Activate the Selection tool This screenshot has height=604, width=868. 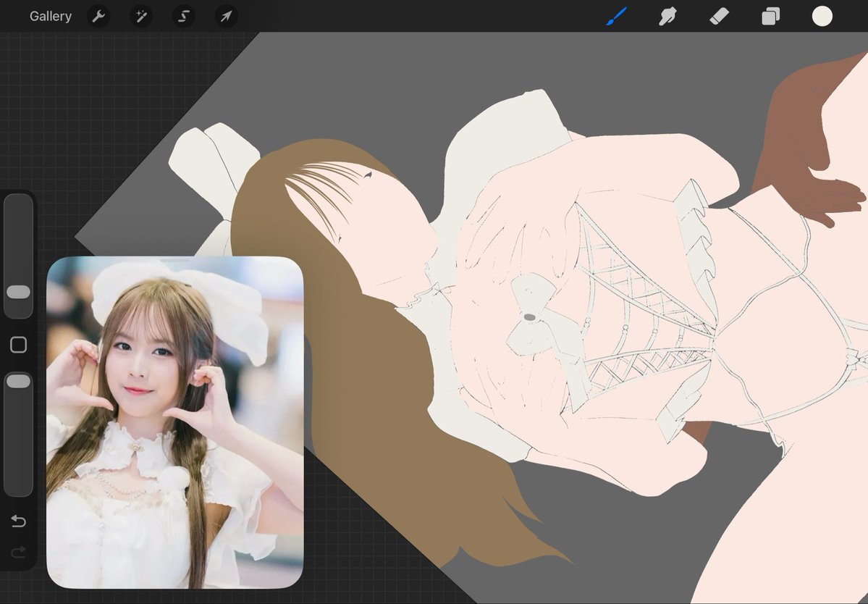pos(184,17)
